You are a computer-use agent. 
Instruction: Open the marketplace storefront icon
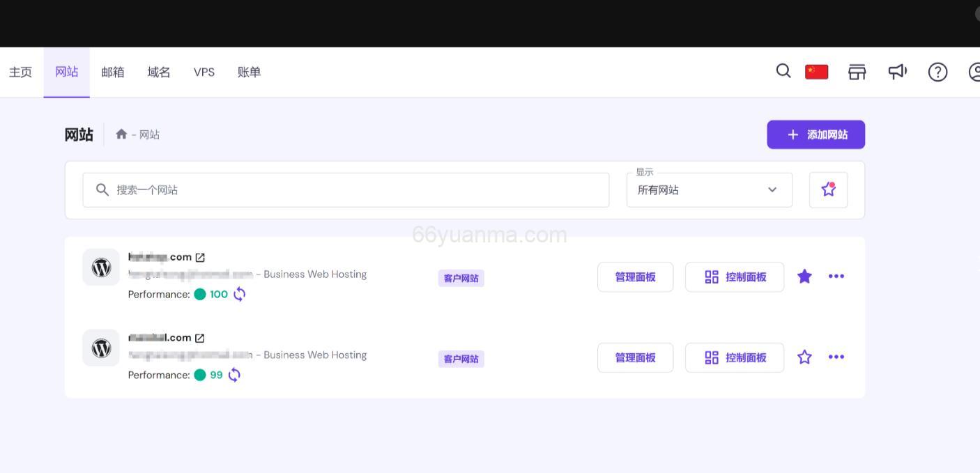[857, 71]
